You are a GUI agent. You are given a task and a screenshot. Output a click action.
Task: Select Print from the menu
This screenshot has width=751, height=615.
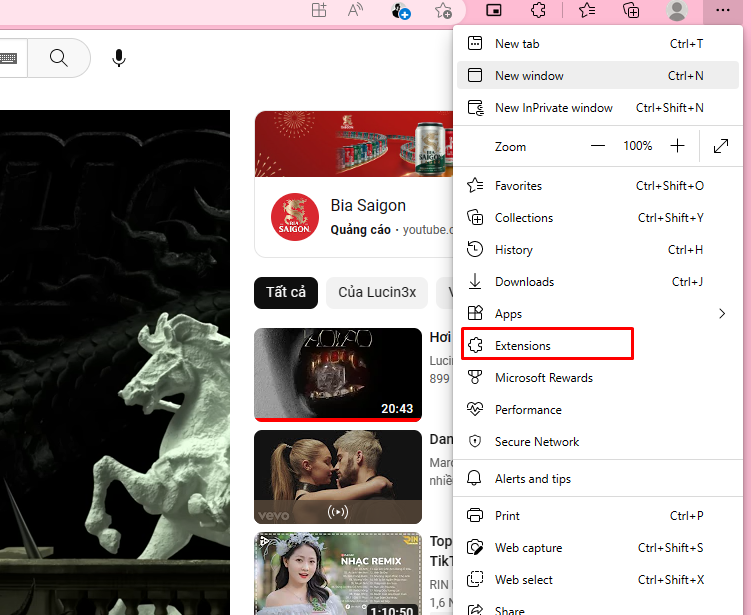pyautogui.click(x=598, y=515)
